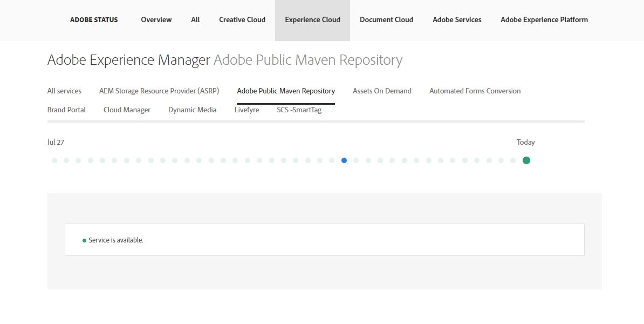Select the SCS -SmartTag service
644x324 pixels.
pos(299,110)
